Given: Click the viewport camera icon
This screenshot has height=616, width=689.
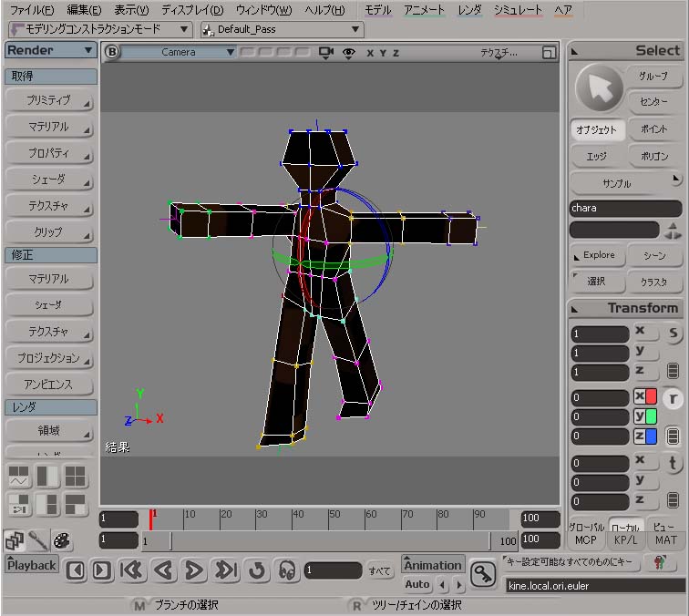Looking at the screenshot, I should [326, 53].
